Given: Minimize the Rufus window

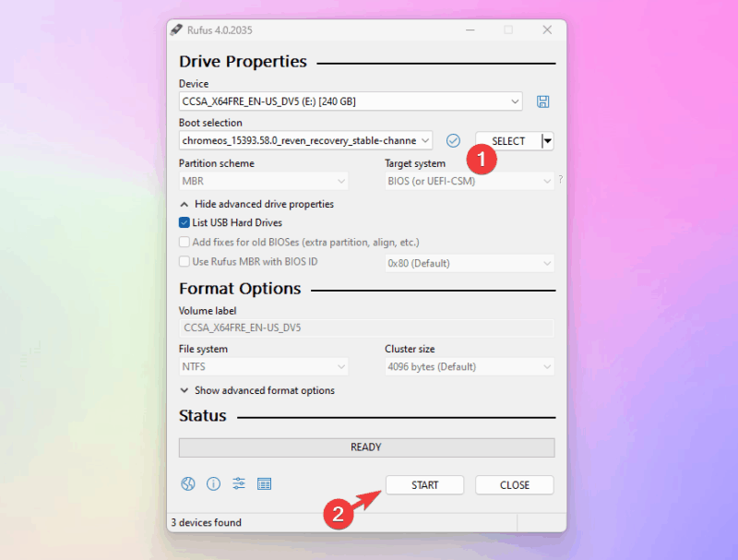Looking at the screenshot, I should [470, 30].
